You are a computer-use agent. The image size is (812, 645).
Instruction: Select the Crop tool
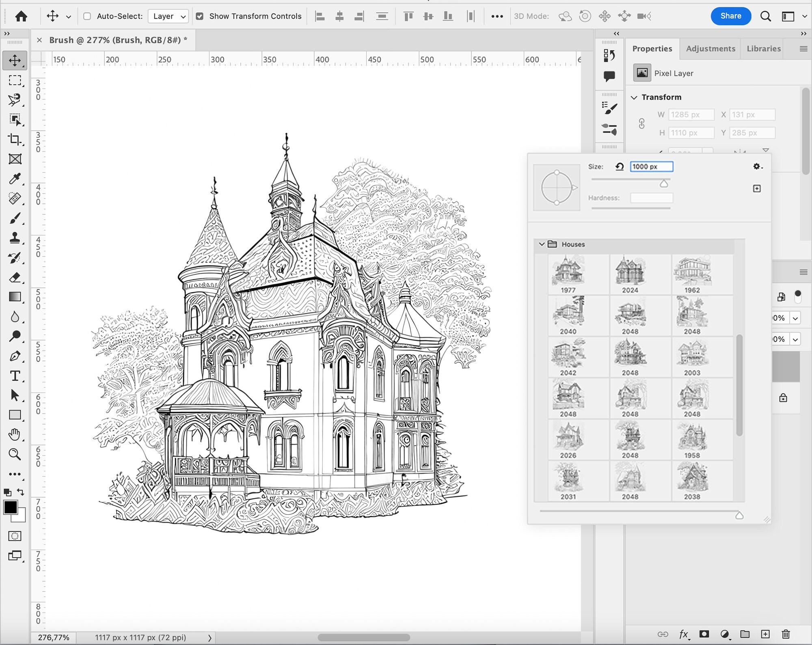[15, 139]
